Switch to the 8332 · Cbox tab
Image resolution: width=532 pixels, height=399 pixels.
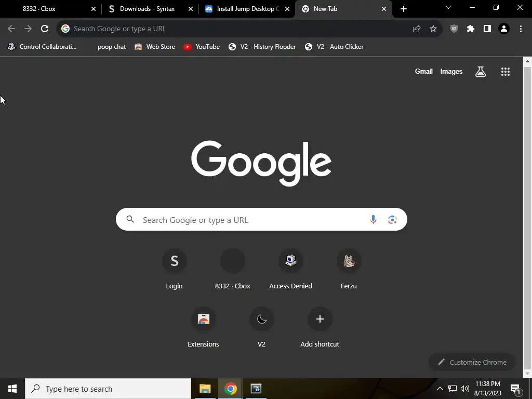(x=50, y=9)
